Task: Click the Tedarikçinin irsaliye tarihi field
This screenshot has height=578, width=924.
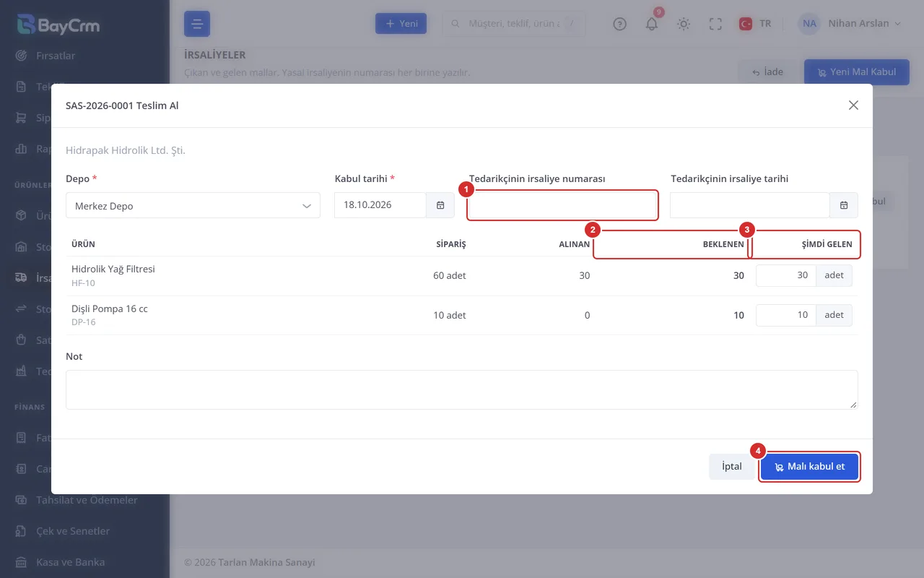Action: [x=750, y=205]
